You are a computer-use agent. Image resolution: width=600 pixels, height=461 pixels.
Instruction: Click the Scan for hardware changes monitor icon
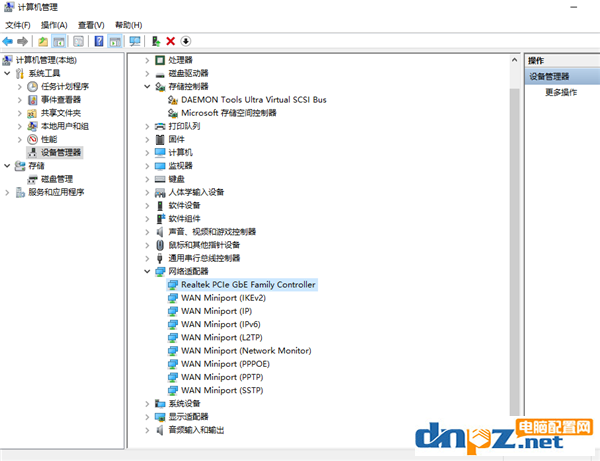point(135,41)
